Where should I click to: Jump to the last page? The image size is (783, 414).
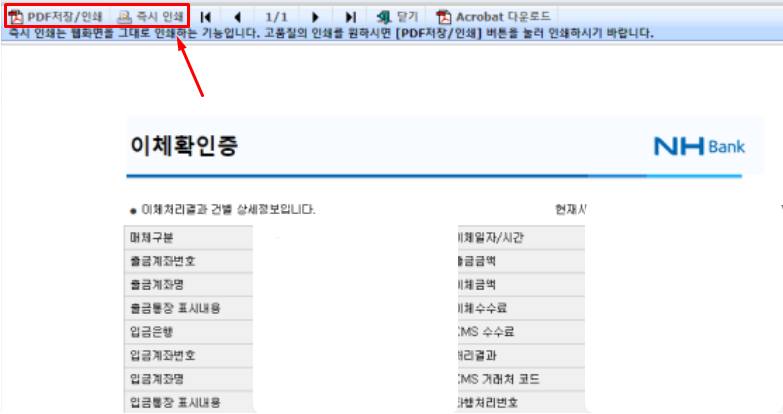coord(351,17)
